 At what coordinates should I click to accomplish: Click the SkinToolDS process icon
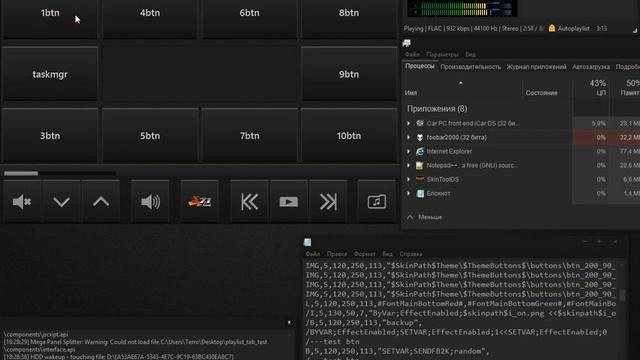tap(420, 179)
